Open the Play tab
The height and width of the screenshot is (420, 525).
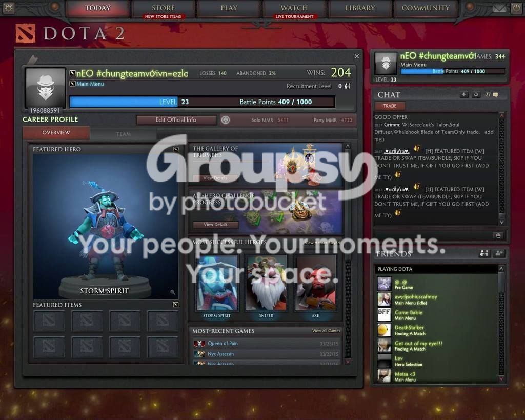tap(229, 8)
